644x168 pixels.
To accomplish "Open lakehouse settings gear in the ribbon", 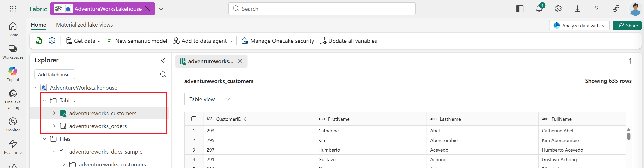I will pyautogui.click(x=52, y=41).
